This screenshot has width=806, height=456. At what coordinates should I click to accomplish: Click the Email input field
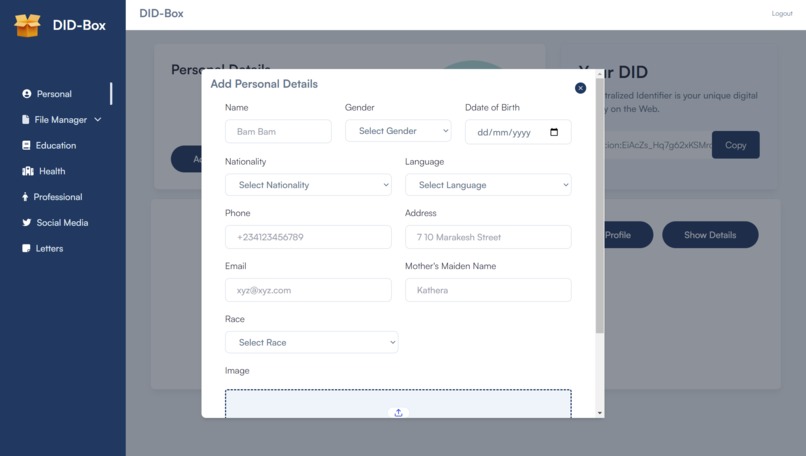coord(308,290)
